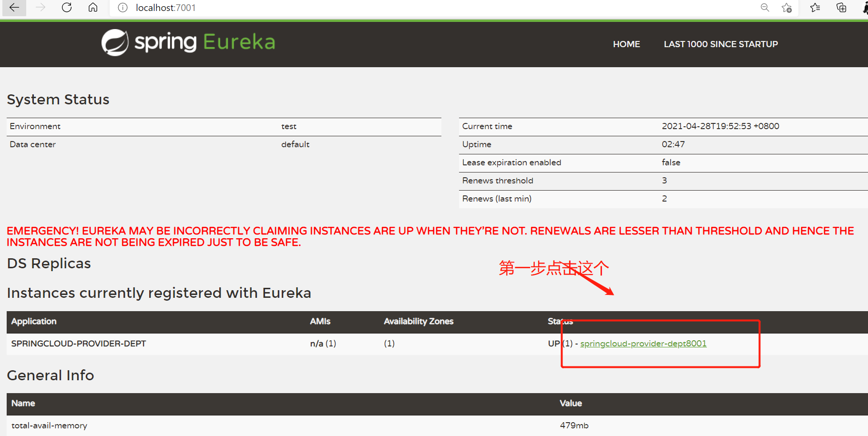Screen dimensions: 868x436
Task: View site information icon beside the address
Action: point(123,8)
